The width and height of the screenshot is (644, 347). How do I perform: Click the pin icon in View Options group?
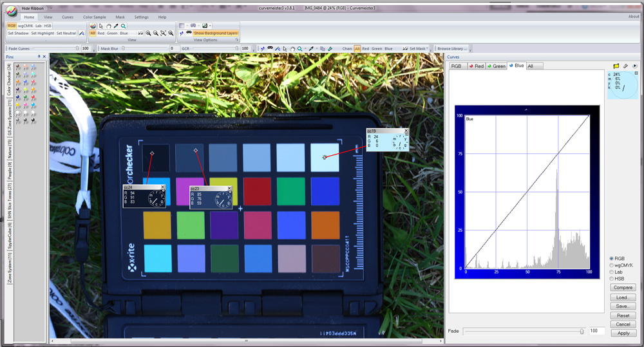point(182,33)
